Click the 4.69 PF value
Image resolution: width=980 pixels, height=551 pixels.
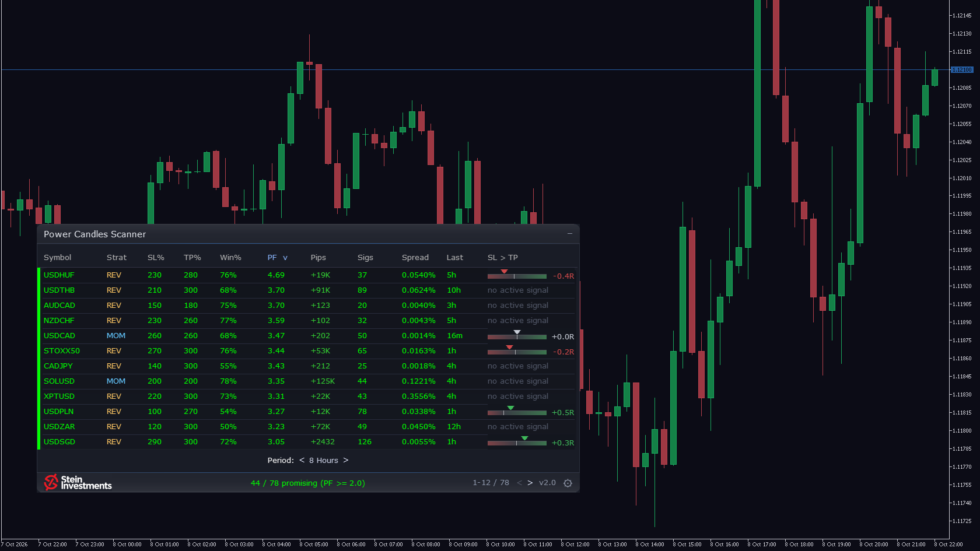point(276,275)
